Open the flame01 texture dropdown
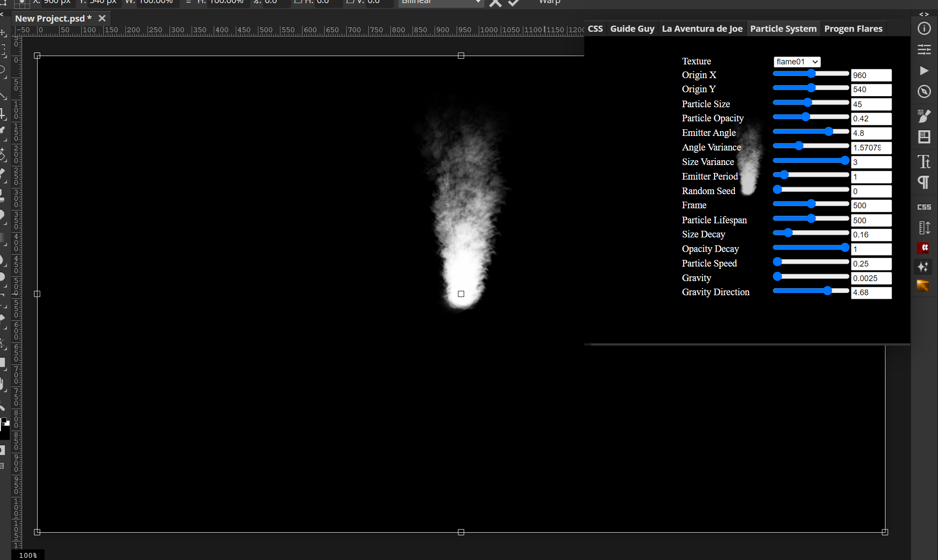This screenshot has height=560, width=938. 796,62
